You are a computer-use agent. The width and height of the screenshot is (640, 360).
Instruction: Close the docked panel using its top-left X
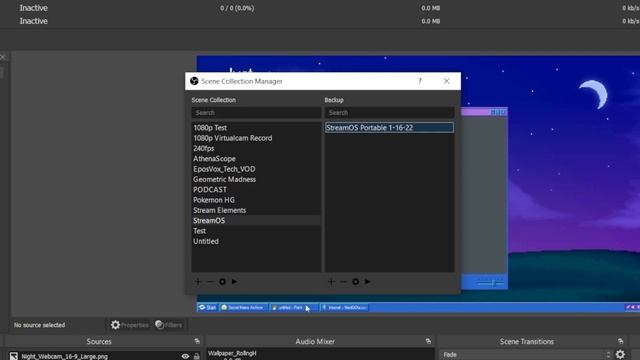[x=2, y=57]
